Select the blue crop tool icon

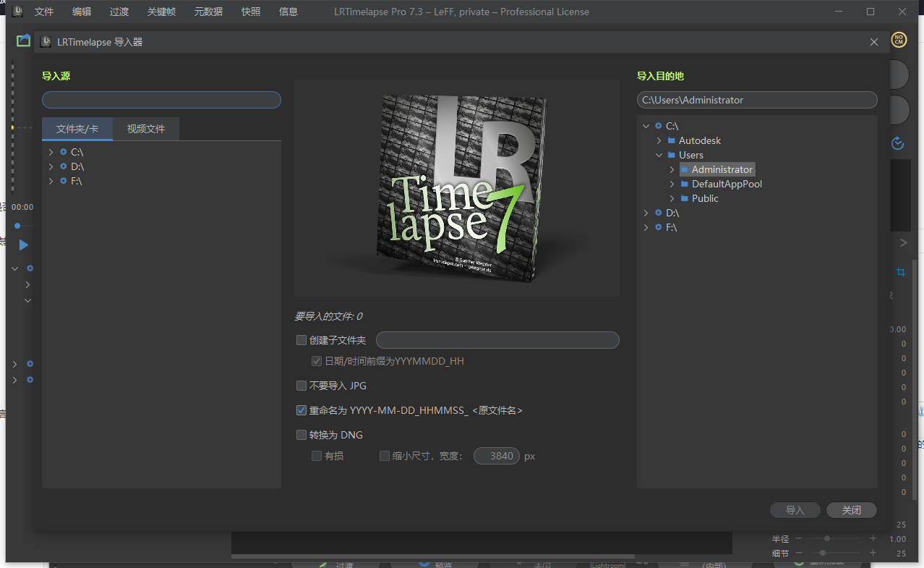901,272
